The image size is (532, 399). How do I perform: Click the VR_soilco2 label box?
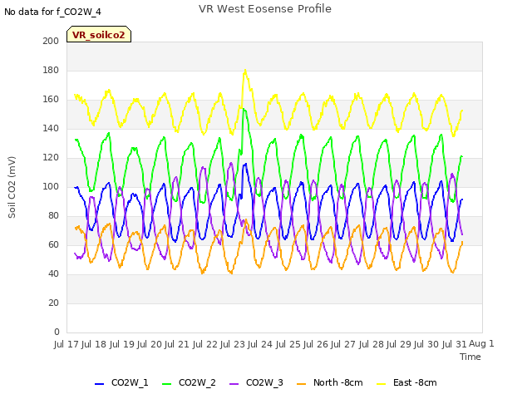click(x=99, y=34)
